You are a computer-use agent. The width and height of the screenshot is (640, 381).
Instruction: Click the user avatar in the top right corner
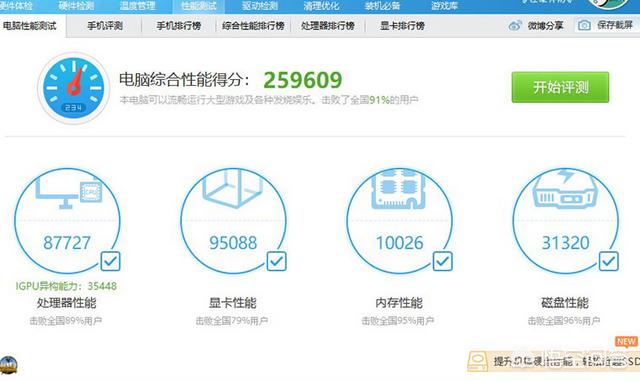[608, 4]
